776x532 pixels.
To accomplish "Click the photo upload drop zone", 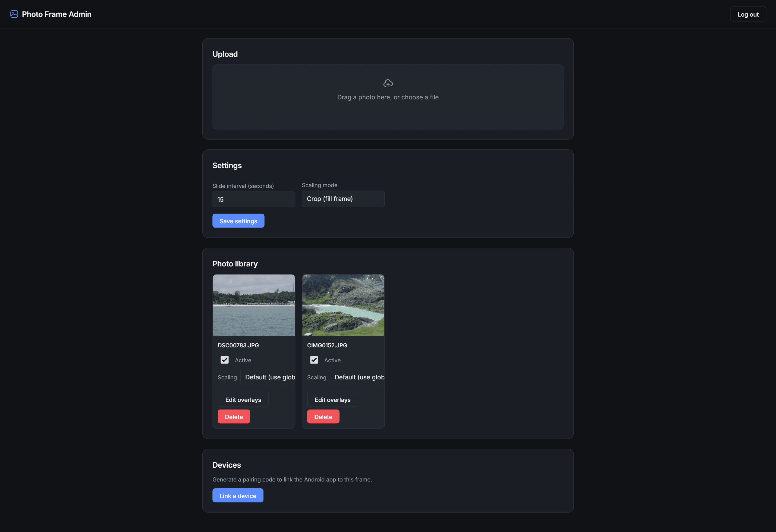I will click(388, 97).
